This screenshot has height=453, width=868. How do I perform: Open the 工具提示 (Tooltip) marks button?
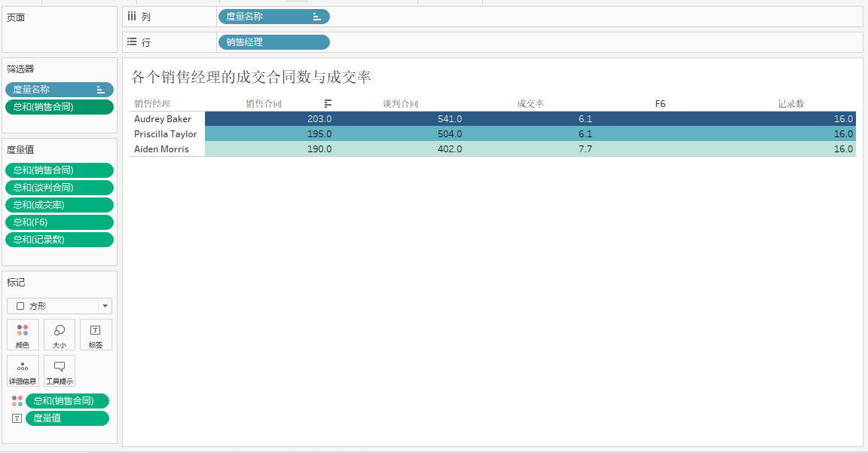pos(60,370)
